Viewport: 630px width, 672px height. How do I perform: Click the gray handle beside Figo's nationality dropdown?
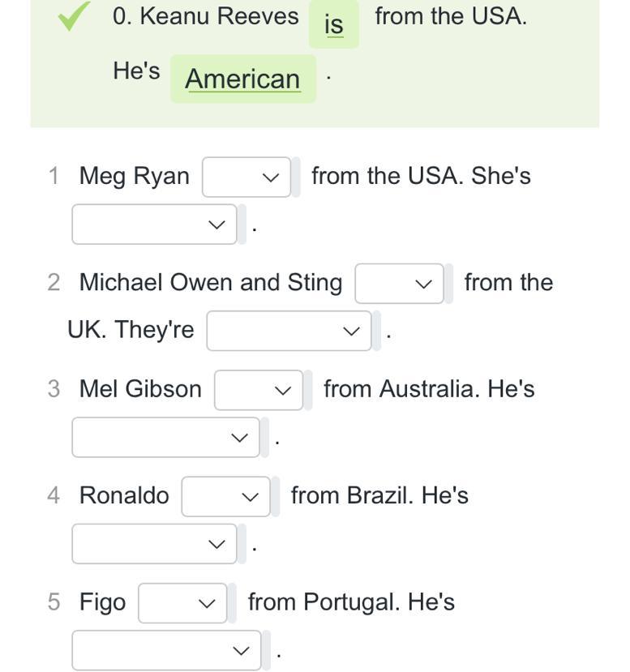[x=266, y=650]
